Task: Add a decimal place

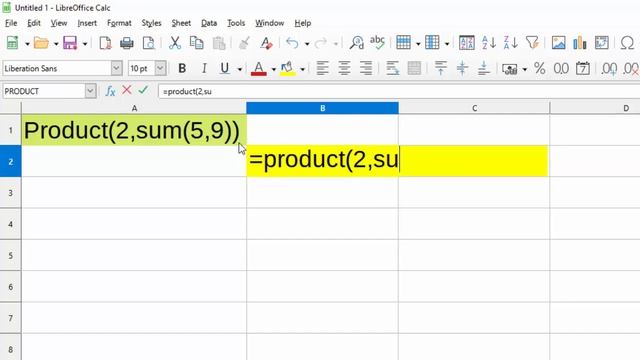Action: point(609,69)
